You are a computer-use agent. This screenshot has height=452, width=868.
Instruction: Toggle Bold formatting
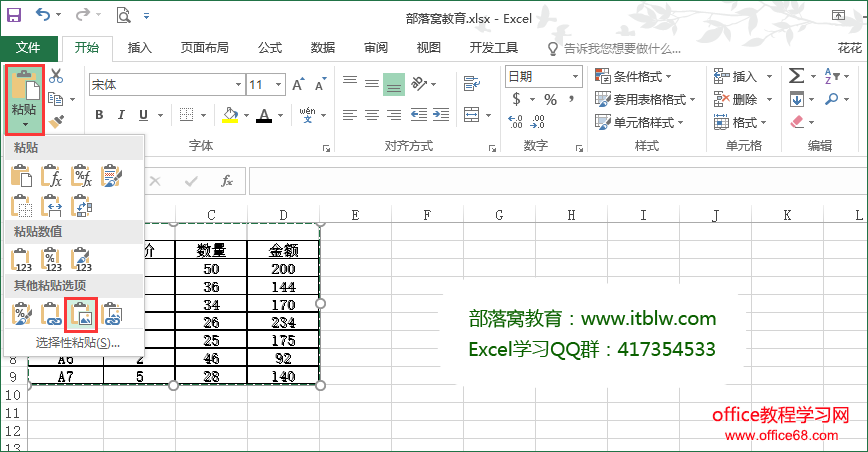point(99,115)
